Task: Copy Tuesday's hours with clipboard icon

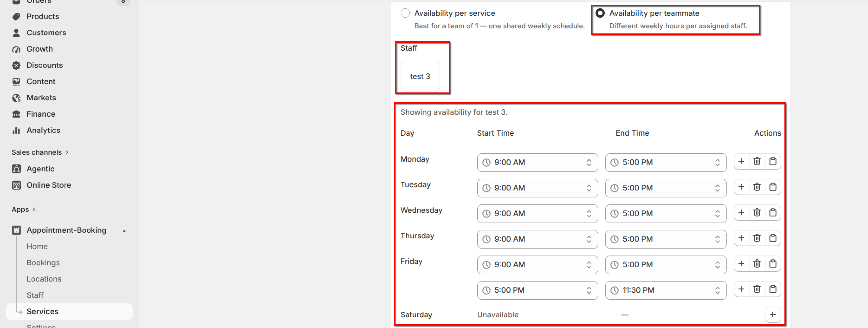Action: coord(773,187)
